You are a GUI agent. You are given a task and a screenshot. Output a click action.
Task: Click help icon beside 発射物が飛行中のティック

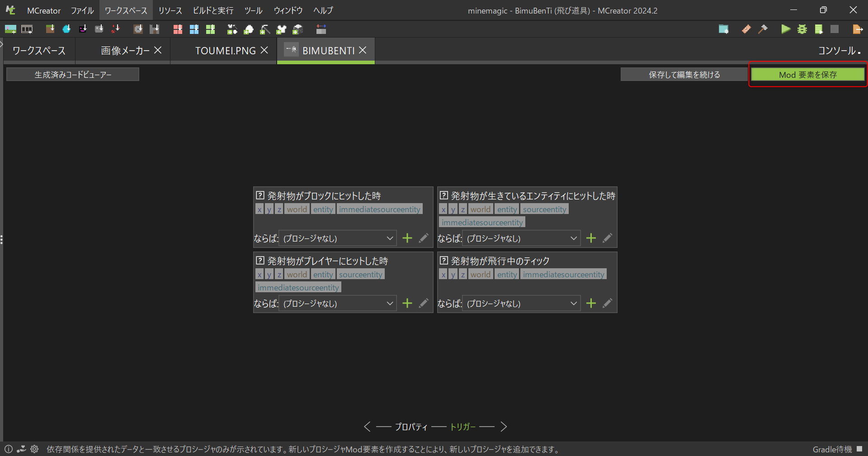pos(444,261)
